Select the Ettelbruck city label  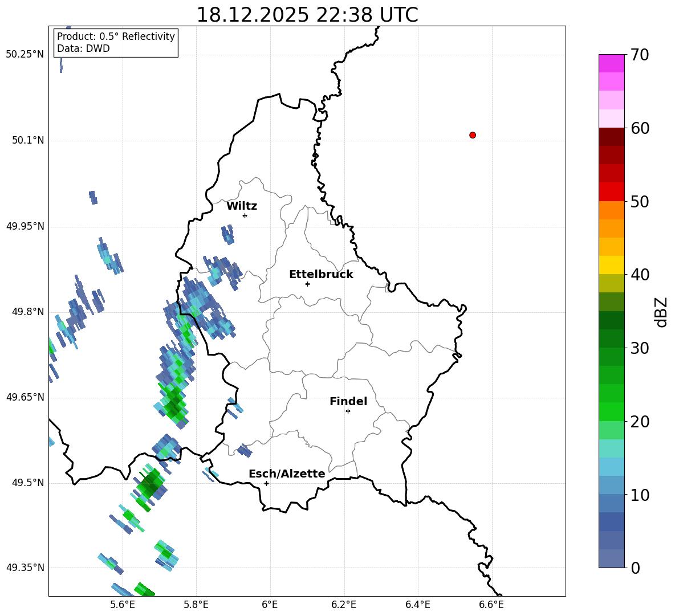321,275
